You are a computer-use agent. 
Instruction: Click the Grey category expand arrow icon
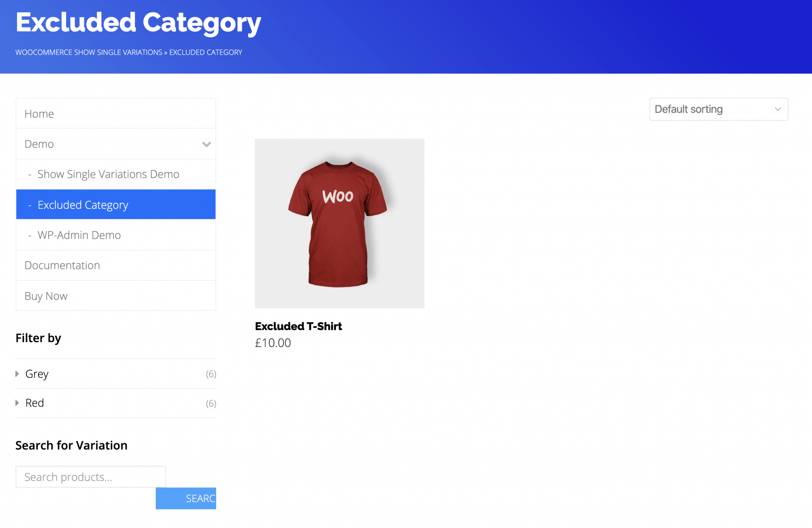pos(17,374)
